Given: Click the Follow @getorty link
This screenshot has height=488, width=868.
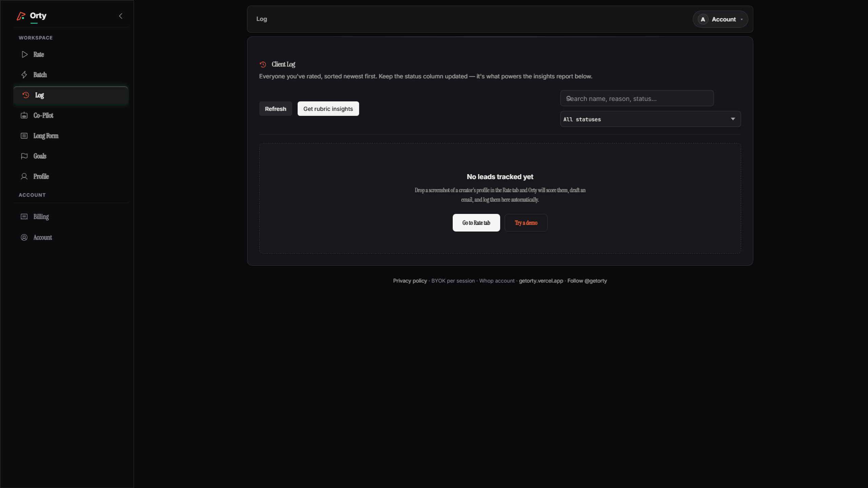Looking at the screenshot, I should click(x=587, y=281).
